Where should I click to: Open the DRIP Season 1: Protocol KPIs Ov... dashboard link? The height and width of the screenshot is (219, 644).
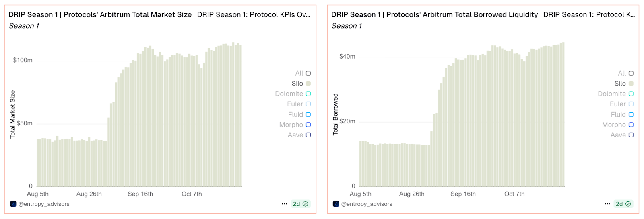(254, 15)
